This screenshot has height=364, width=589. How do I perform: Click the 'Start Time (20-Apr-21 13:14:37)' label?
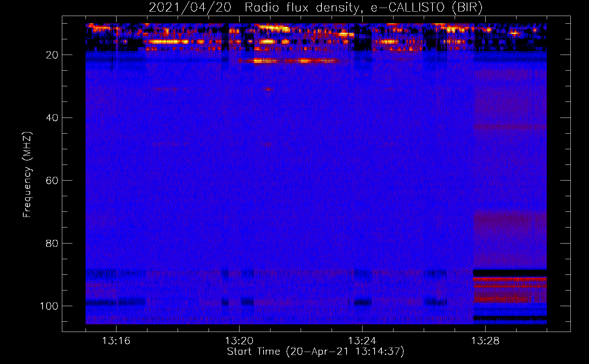pos(316,352)
